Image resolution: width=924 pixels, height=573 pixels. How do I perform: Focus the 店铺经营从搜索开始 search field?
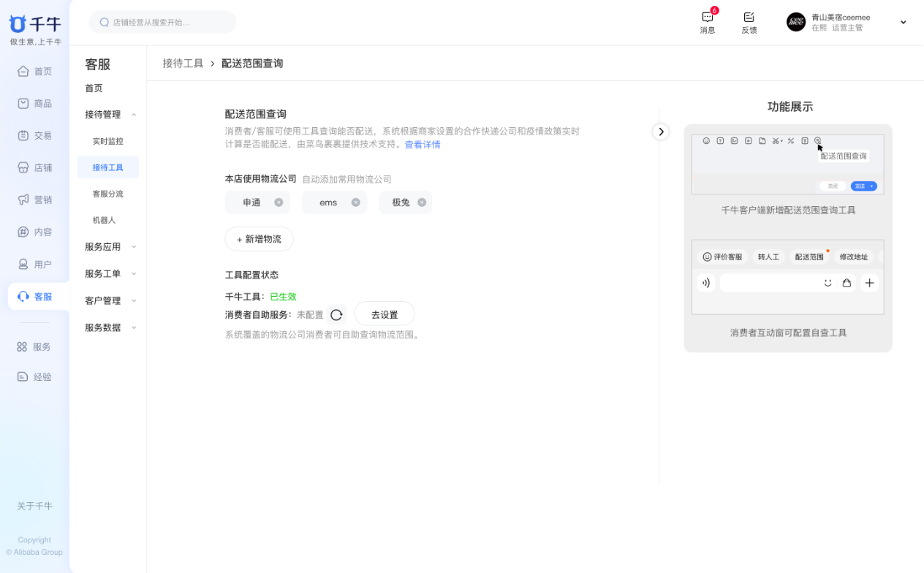pyautogui.click(x=162, y=23)
